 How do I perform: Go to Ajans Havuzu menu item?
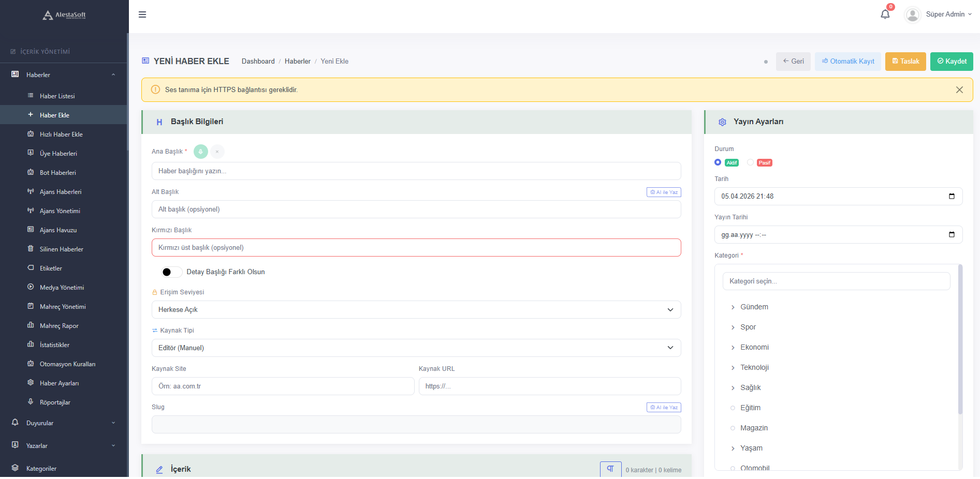58,230
